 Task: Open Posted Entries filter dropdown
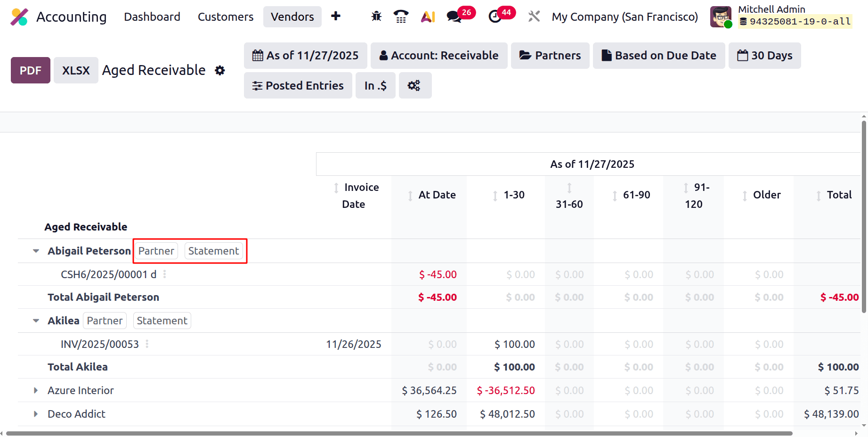(298, 85)
